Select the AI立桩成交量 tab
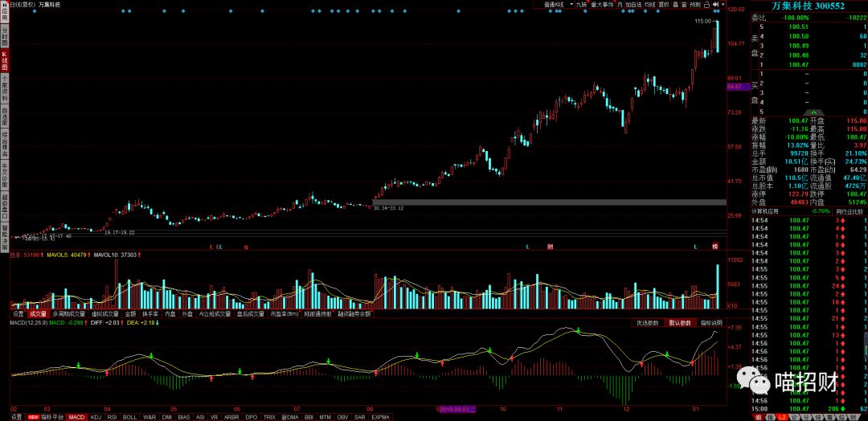Image resolution: width=868 pixels, height=421 pixels. (x=215, y=313)
